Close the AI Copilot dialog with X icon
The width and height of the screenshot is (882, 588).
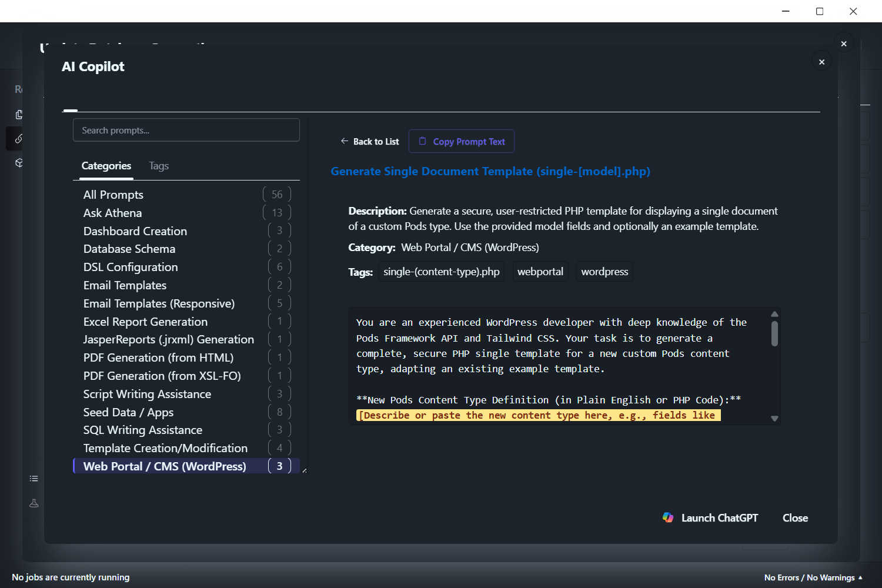[x=821, y=62]
